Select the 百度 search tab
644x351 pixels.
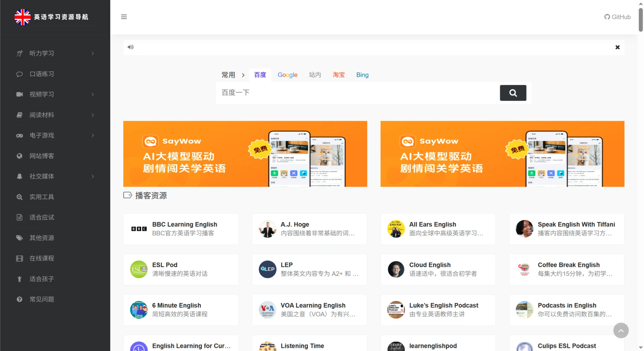pyautogui.click(x=260, y=75)
